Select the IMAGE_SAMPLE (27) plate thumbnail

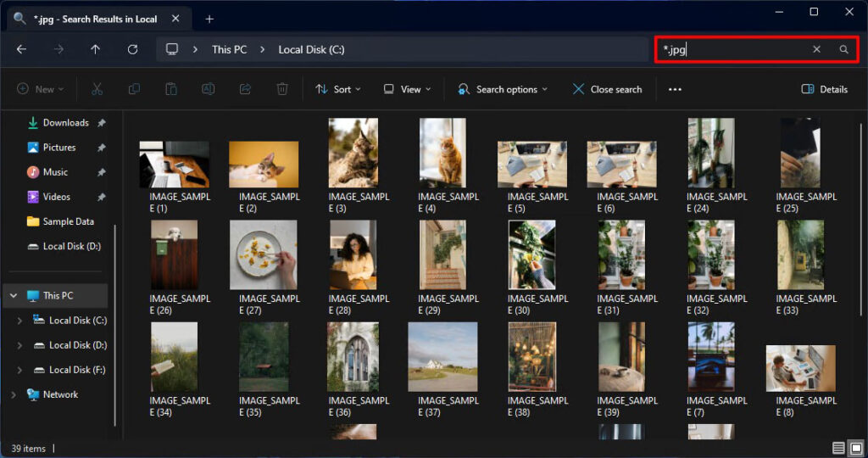tap(264, 255)
